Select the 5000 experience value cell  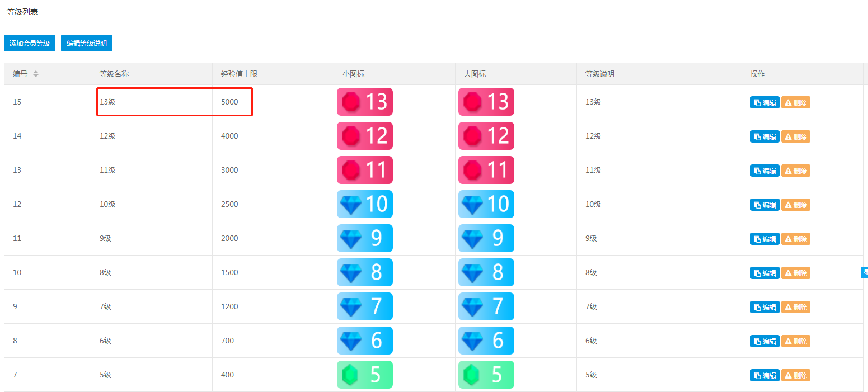point(273,102)
